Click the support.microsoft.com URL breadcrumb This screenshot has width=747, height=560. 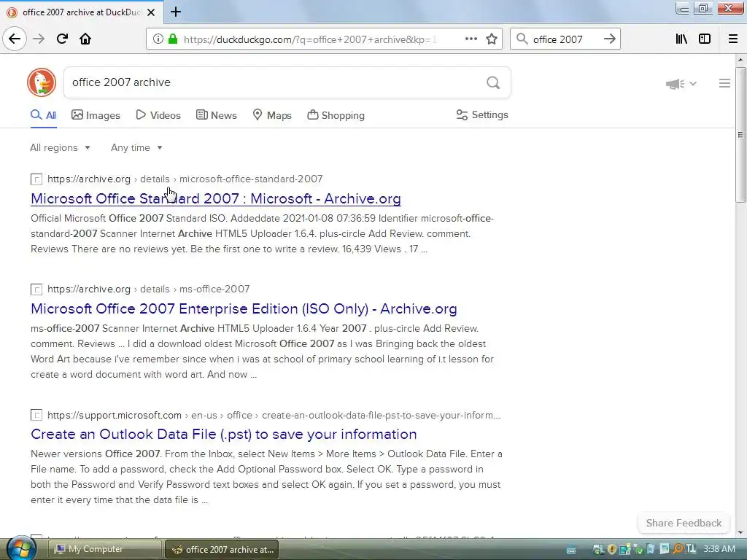tap(274, 415)
